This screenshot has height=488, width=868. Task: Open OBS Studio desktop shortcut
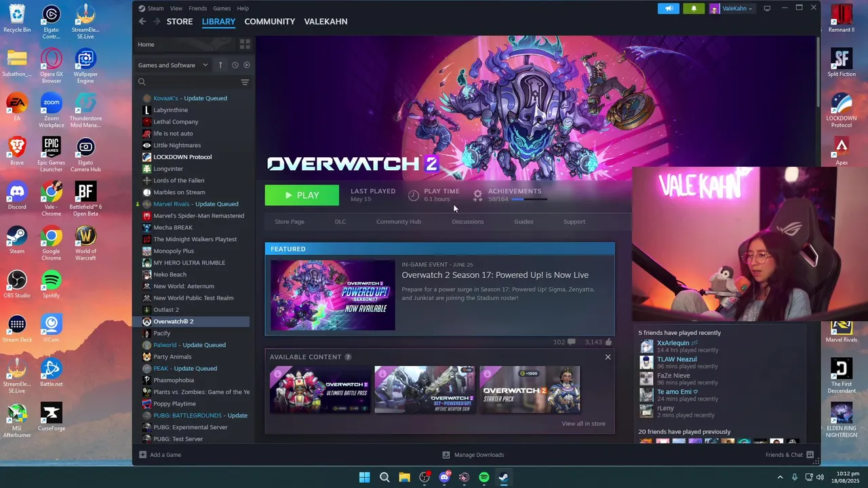point(17,285)
